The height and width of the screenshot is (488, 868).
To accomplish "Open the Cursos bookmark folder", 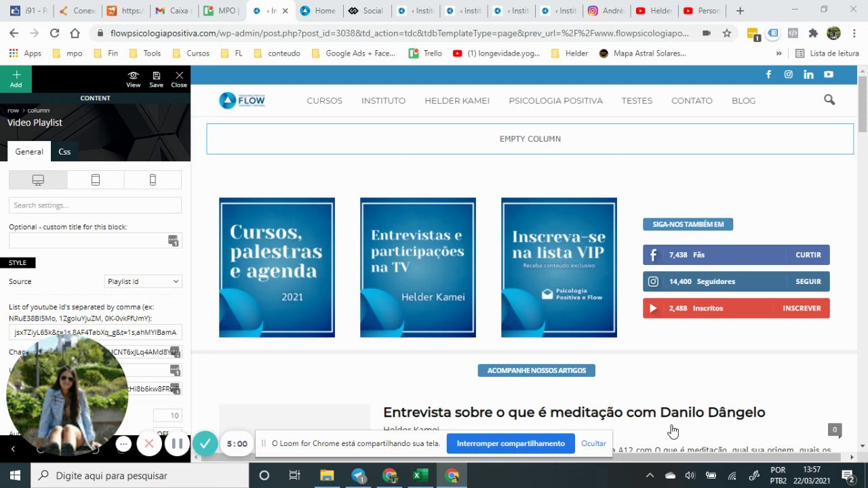I will [191, 54].
